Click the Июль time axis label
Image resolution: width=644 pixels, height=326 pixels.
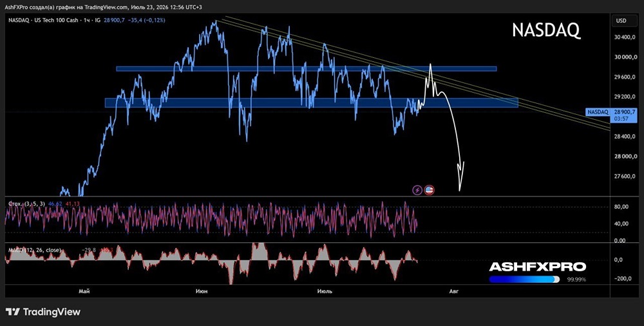(x=325, y=291)
